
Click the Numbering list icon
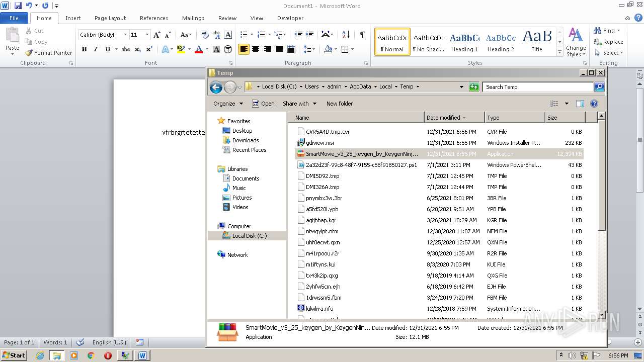(x=261, y=35)
